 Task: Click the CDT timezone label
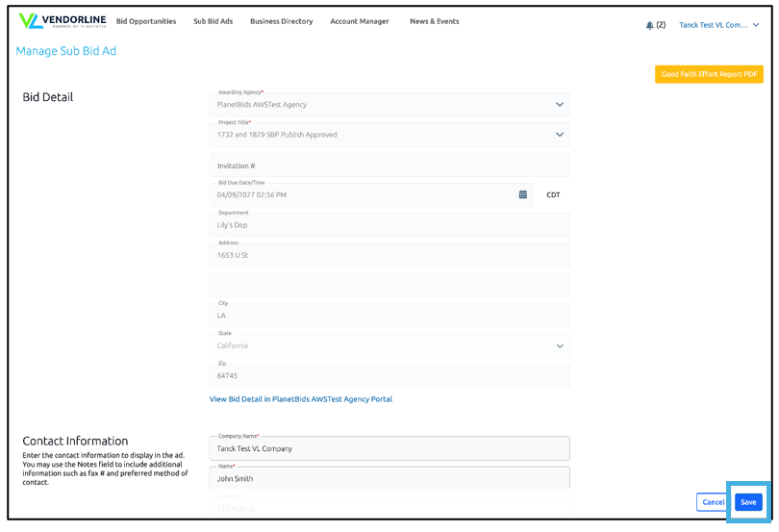553,195
